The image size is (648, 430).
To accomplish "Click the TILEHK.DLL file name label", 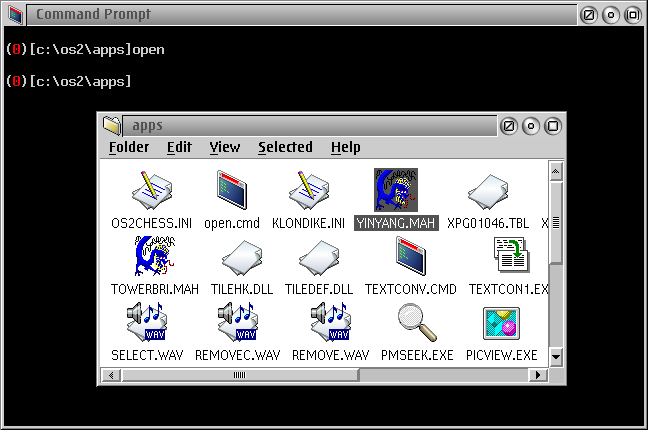I will [x=242, y=289].
